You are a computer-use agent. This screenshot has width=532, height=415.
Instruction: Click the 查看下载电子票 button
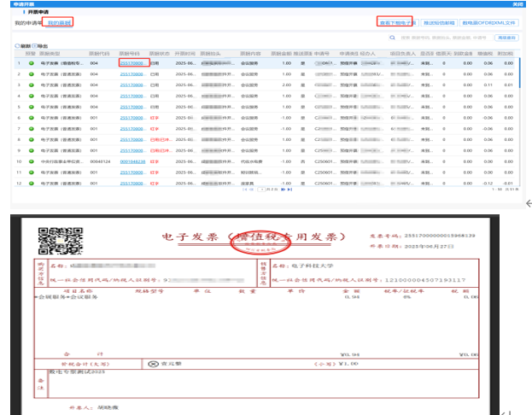point(397,22)
